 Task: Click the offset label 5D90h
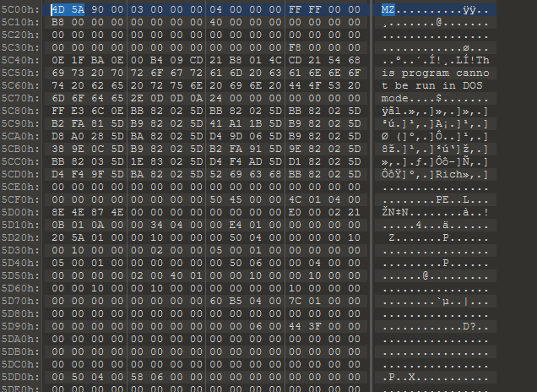pyautogui.click(x=20, y=327)
